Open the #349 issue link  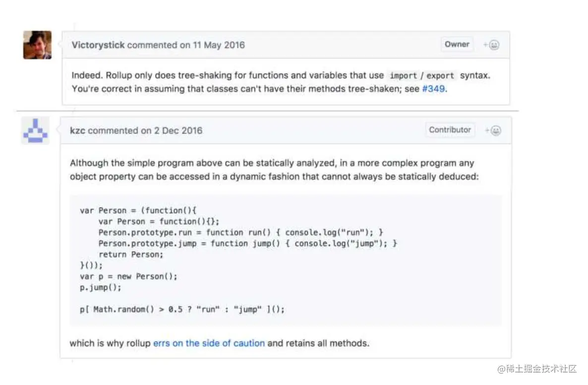coord(433,90)
